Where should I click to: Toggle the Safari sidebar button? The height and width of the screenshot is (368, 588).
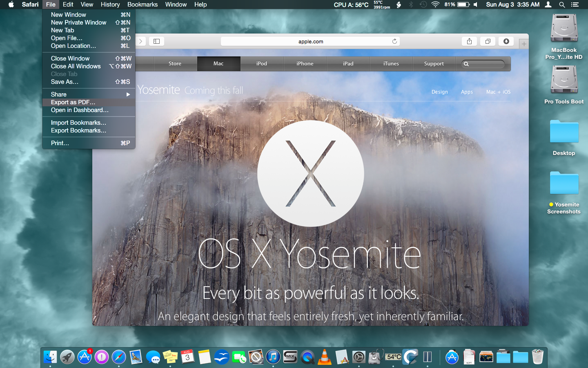pos(156,41)
